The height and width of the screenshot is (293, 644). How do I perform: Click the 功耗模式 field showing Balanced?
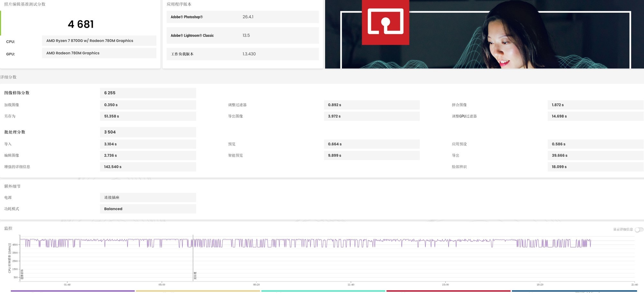[148, 209]
